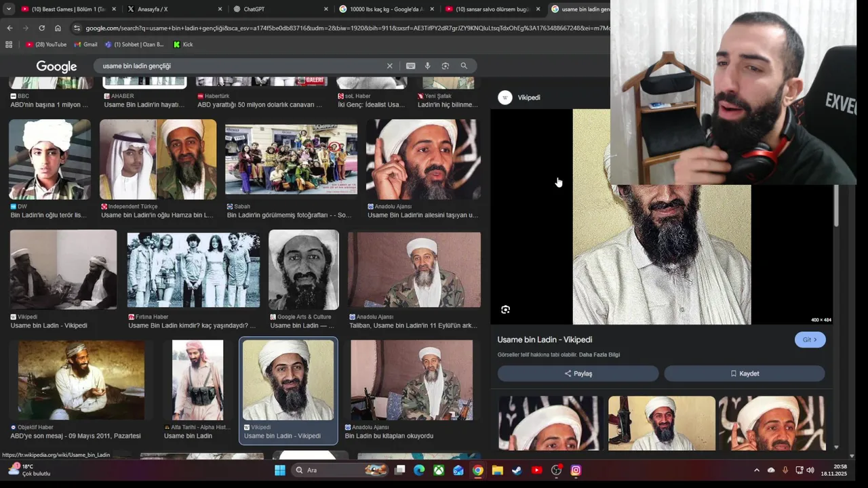Screen dimensions: 868x488
Task: Open the Kick bookmark
Action: coord(183,44)
